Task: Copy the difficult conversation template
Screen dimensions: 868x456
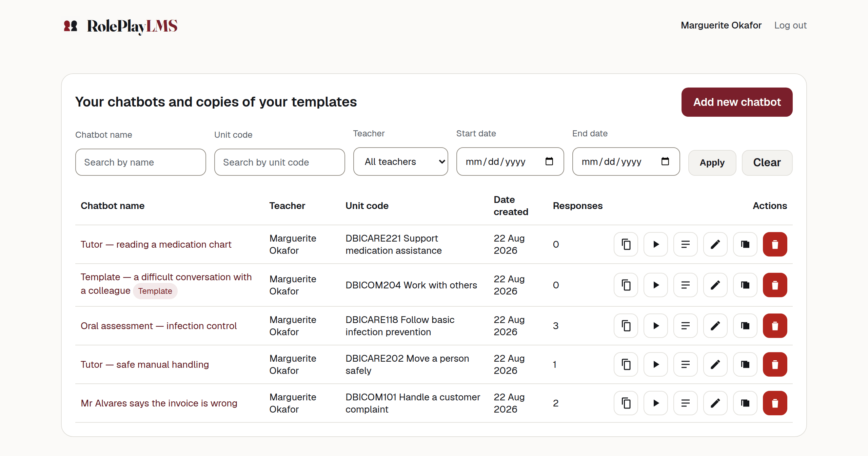Action: click(x=626, y=285)
